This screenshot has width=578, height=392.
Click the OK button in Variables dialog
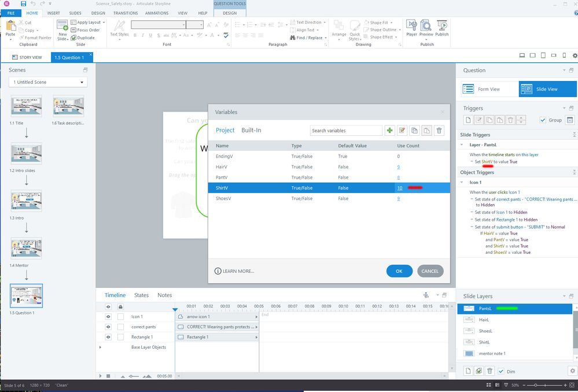[x=399, y=271]
